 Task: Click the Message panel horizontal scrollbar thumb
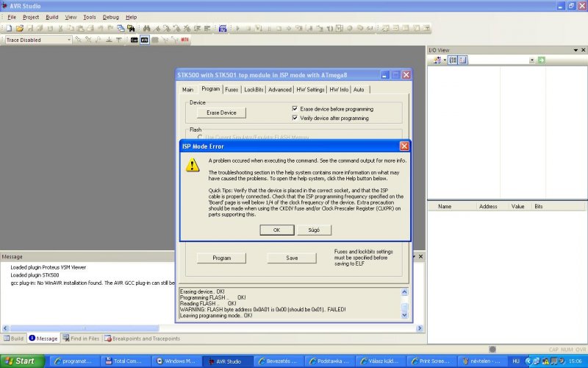point(85,328)
